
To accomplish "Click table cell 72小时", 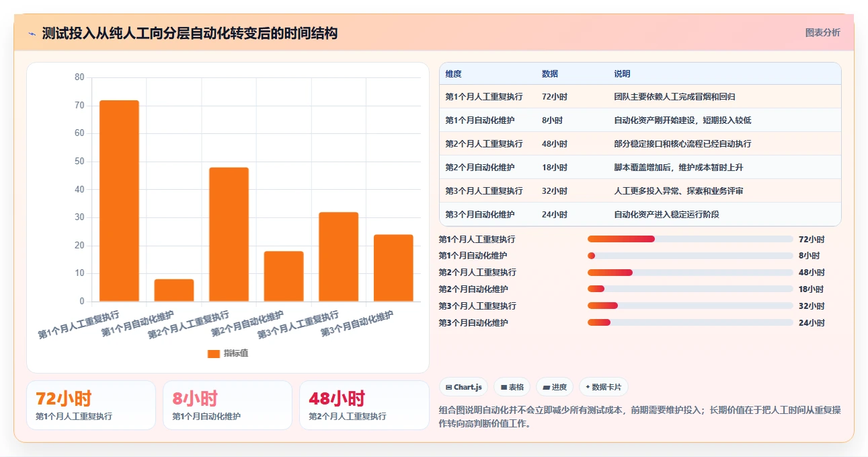I will pos(555,97).
